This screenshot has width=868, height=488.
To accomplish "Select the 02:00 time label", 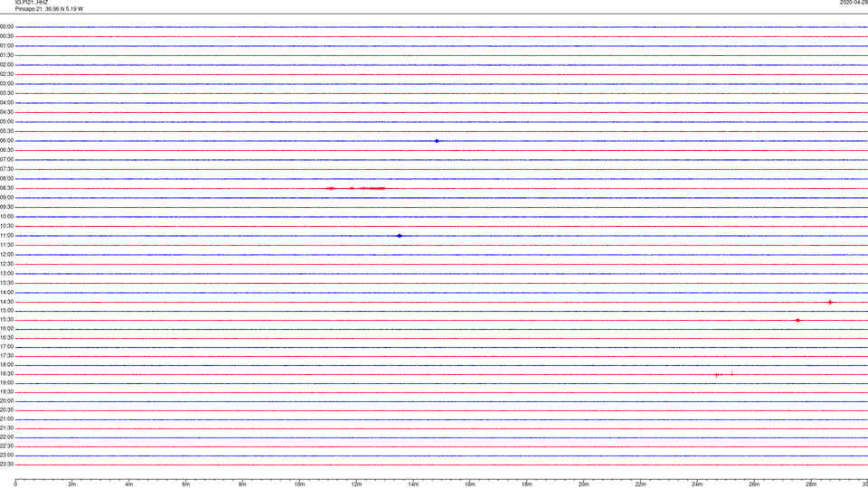I will coord(6,65).
